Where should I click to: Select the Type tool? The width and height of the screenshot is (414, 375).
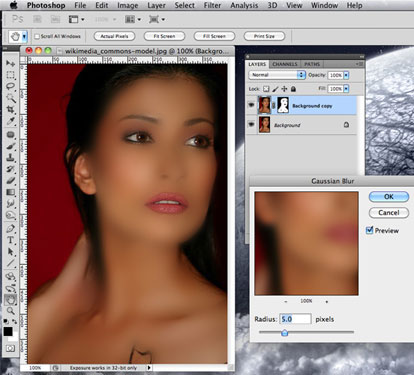pos(10,240)
